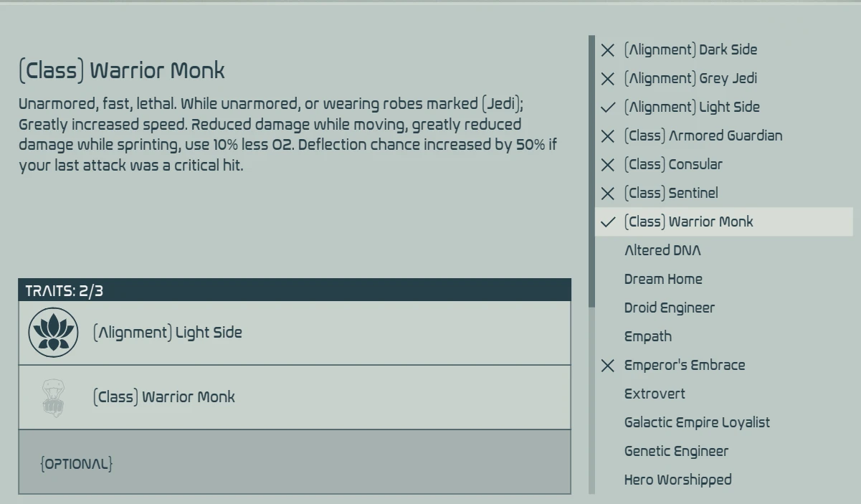This screenshot has width=861, height=504.
Task: Select the Hero Worshipped trait
Action: pos(677,480)
